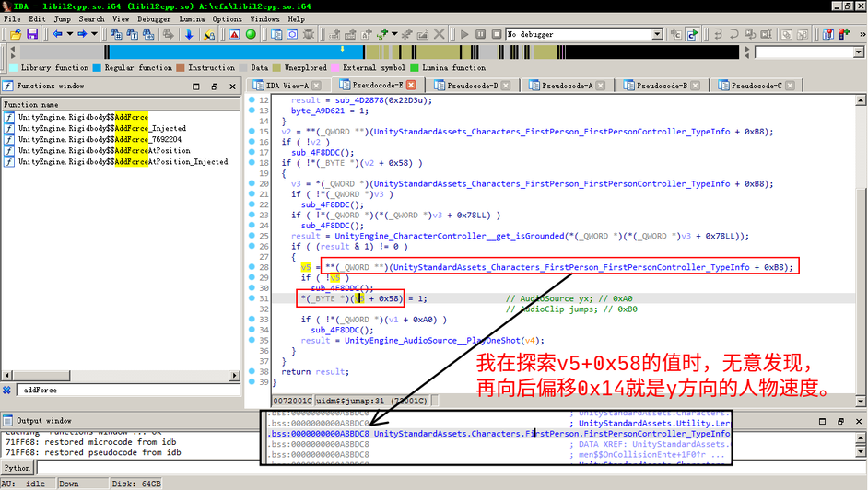The image size is (868, 490).
Task: Float the Functions window panel button
Action: [214, 87]
